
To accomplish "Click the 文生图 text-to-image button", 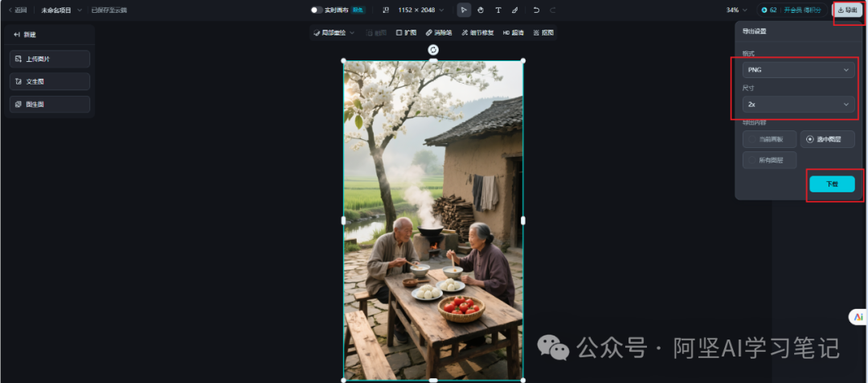I will point(50,81).
